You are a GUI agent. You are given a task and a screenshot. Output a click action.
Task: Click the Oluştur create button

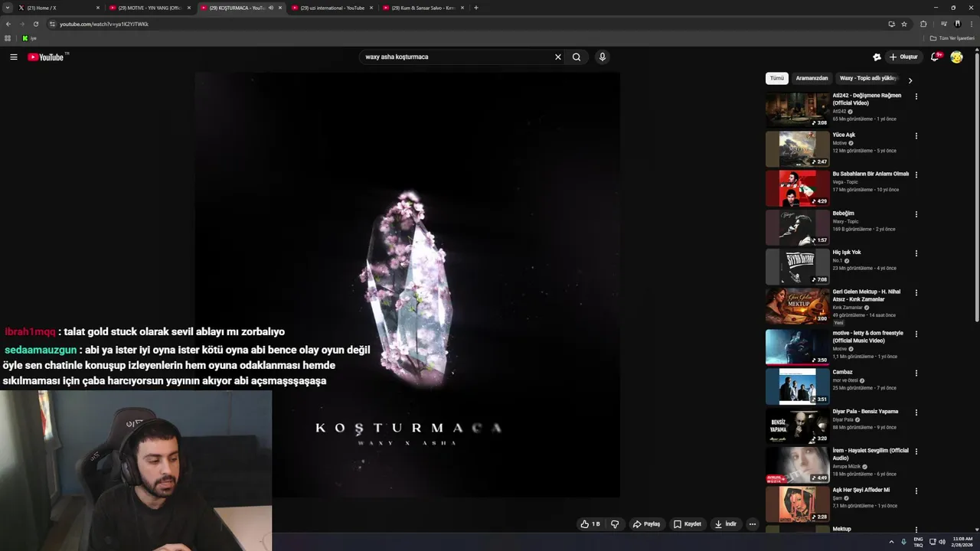point(904,57)
